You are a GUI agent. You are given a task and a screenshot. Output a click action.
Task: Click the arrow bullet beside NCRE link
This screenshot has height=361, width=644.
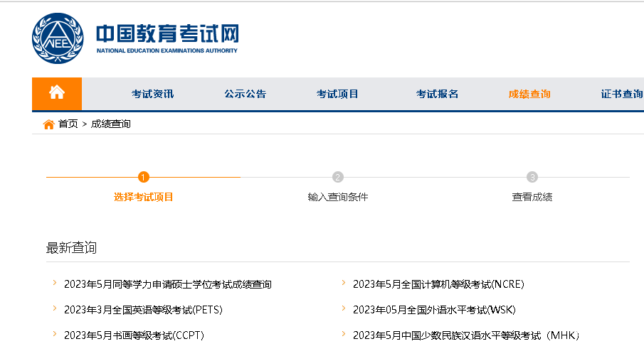(x=344, y=283)
